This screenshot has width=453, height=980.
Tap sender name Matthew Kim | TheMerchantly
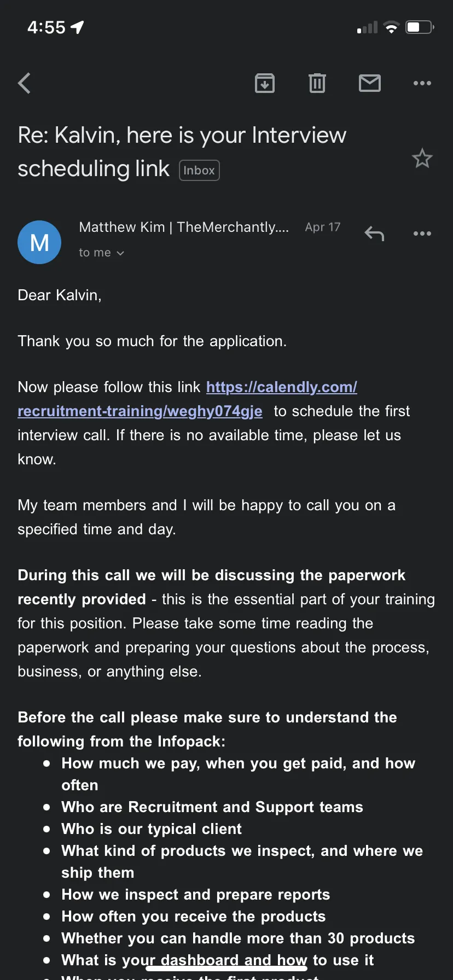184,227
